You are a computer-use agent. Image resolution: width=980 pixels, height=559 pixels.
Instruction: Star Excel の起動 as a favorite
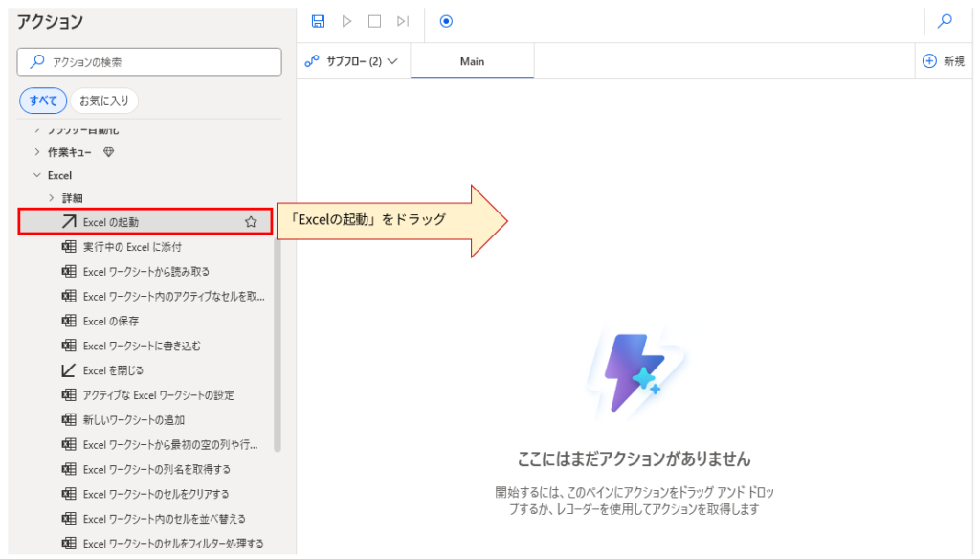coord(251,220)
